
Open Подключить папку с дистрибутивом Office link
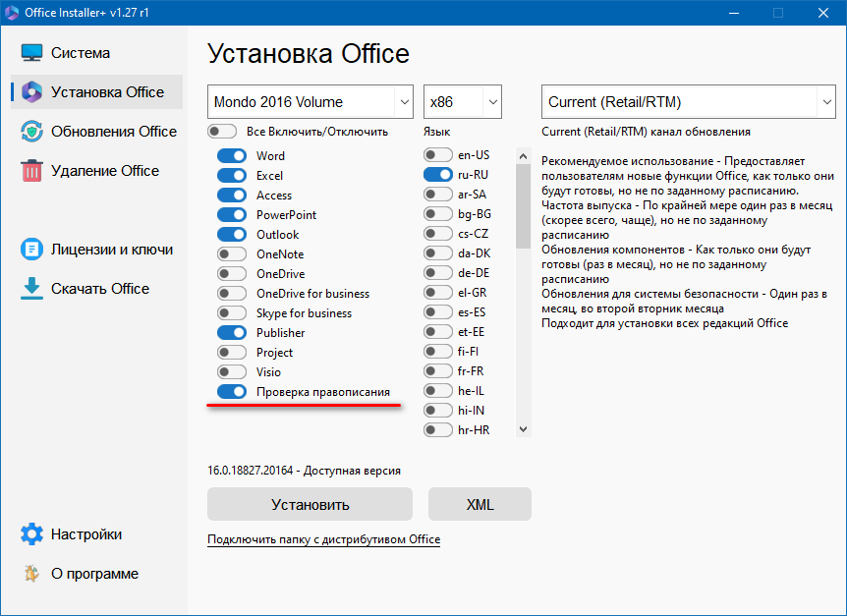point(323,539)
